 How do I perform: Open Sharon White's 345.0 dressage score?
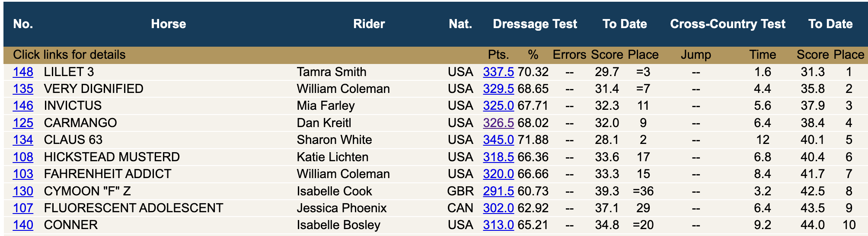(x=498, y=140)
